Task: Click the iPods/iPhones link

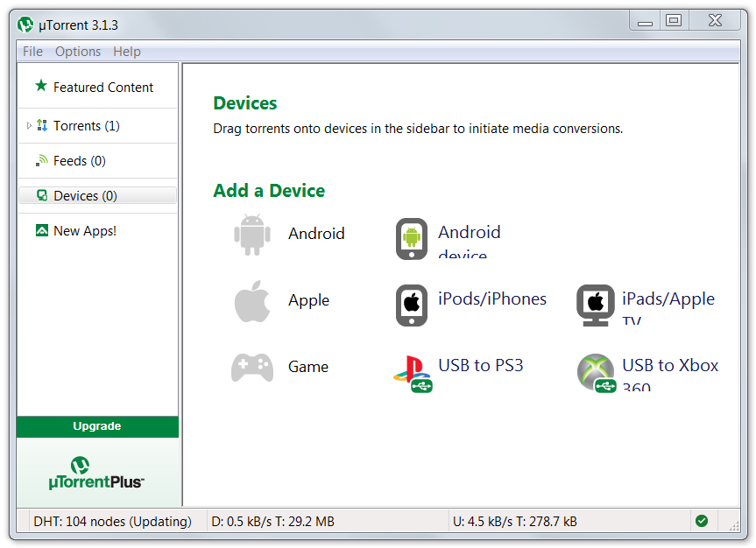Action: [x=492, y=299]
